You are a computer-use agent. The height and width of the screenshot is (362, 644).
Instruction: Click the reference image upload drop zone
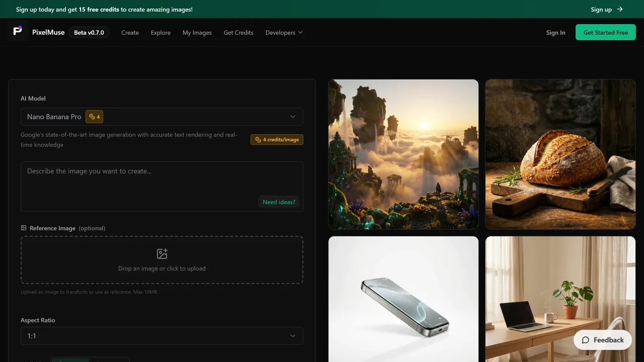[x=162, y=260]
